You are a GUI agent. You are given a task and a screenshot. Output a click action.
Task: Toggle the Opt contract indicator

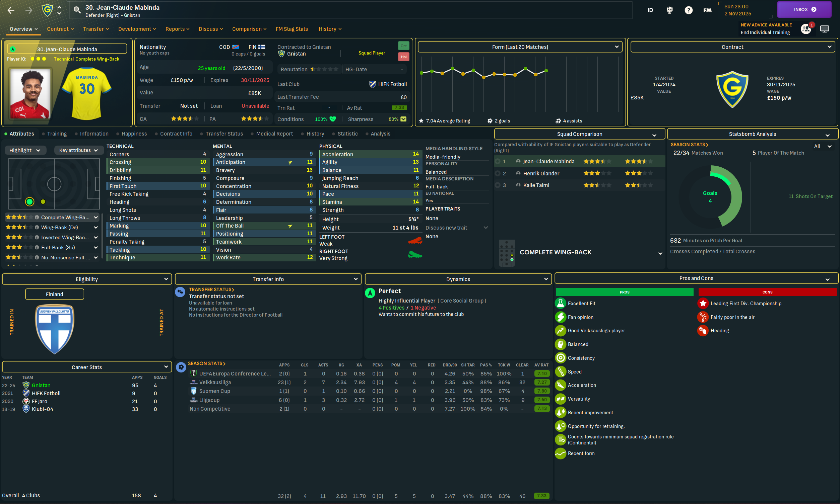tap(403, 46)
